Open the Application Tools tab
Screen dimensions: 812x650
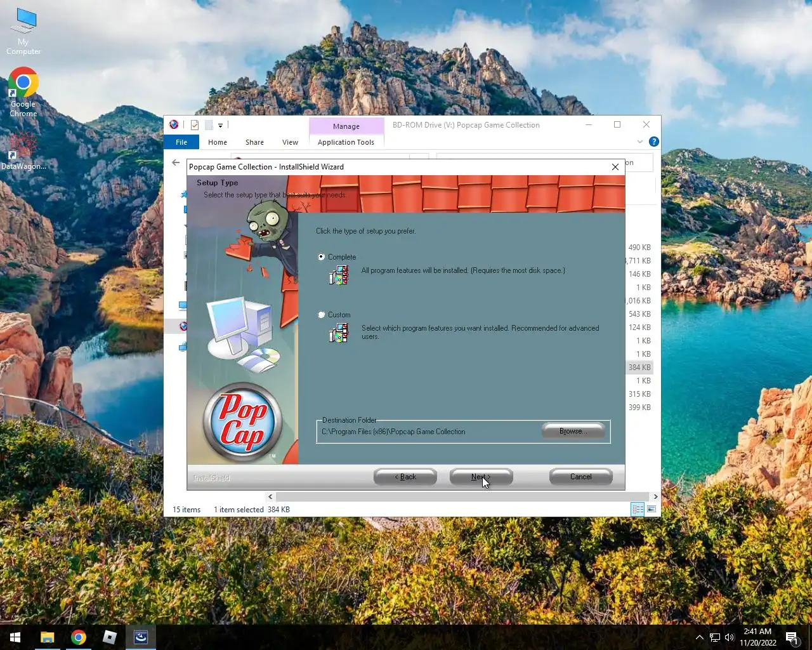(x=346, y=142)
